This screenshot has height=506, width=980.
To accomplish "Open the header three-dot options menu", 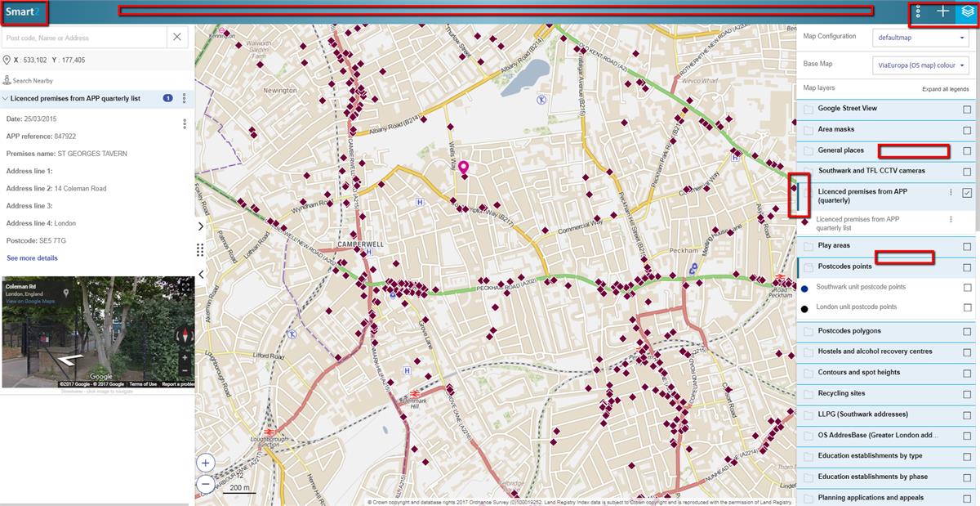I will 919,11.
